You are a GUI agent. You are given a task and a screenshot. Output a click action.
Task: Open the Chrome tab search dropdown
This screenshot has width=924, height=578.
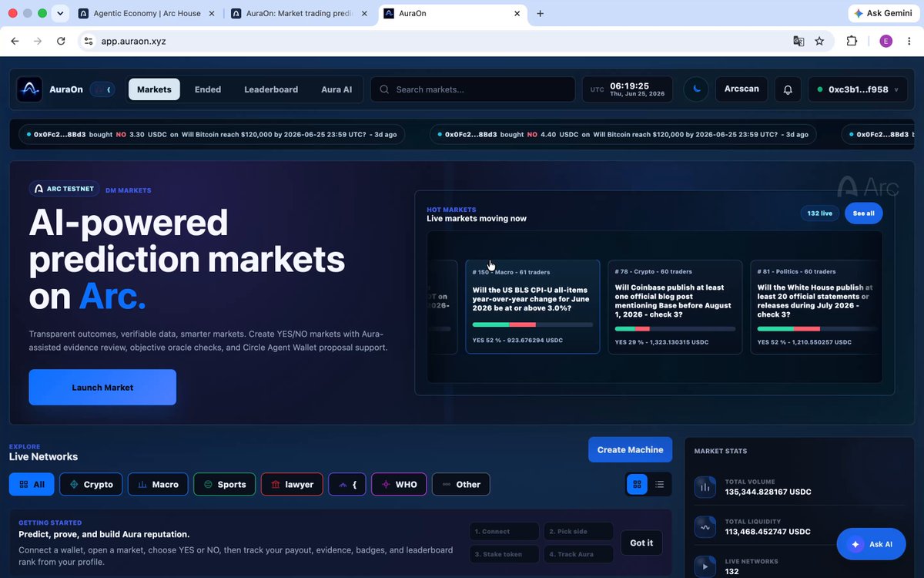(x=61, y=14)
